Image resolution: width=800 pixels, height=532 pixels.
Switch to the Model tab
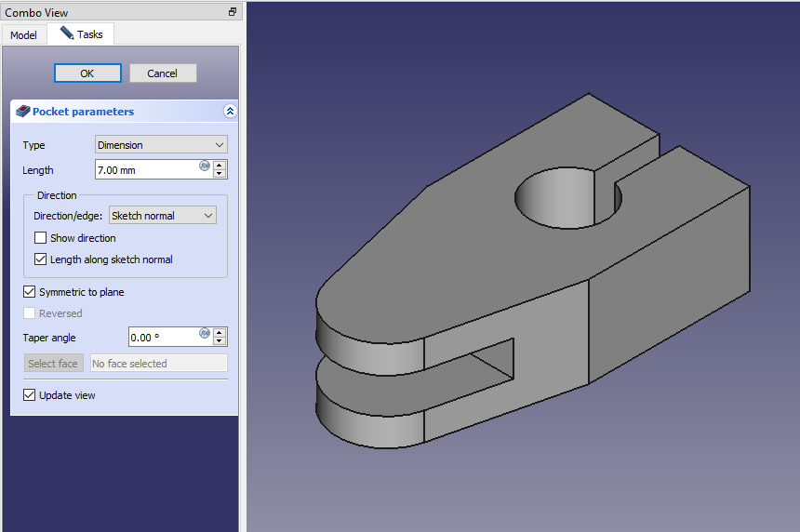(x=23, y=35)
